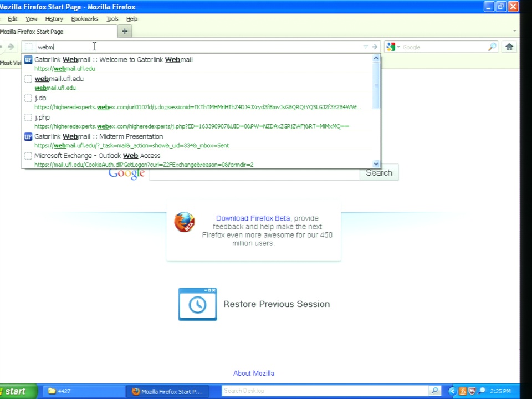Click page icon beside Microsoft Exchange entry
Screen dimensions: 532x399
[28, 156]
